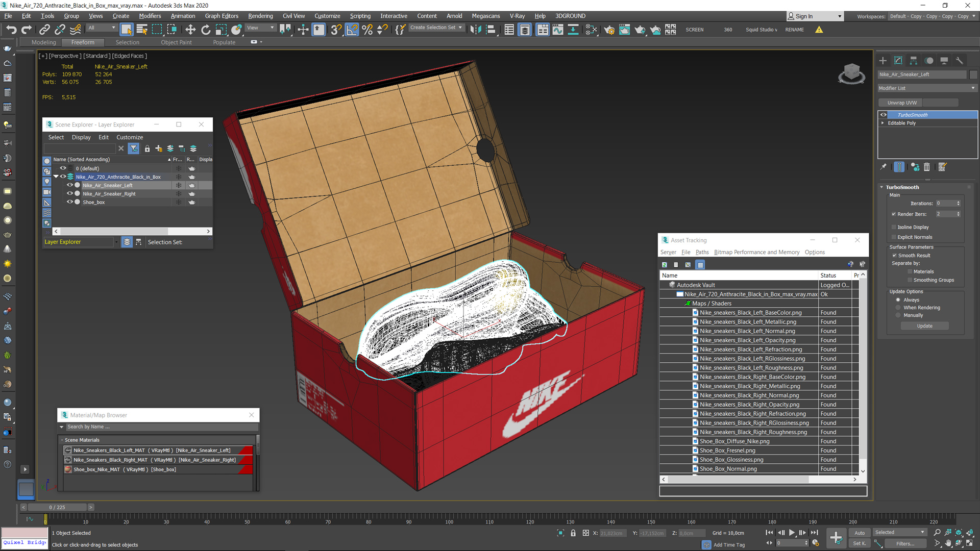Toggle Render Iters checkbox

894,214
